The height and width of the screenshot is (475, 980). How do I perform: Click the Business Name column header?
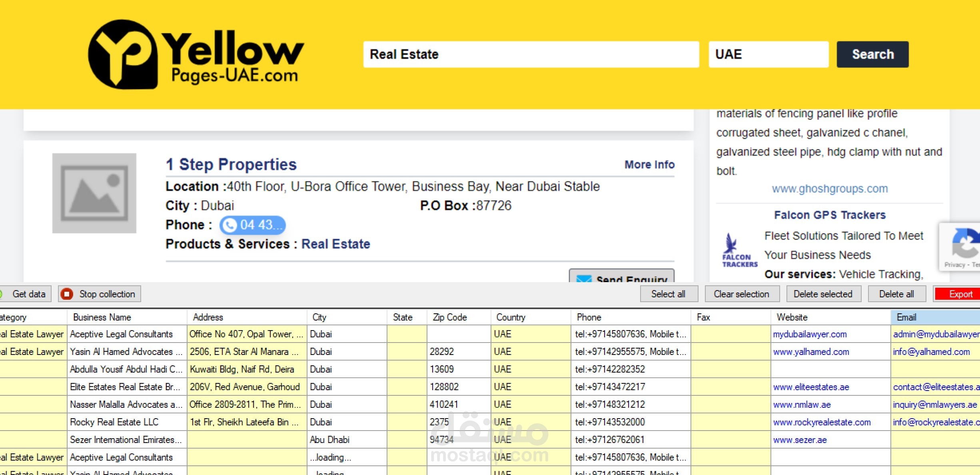click(127, 317)
